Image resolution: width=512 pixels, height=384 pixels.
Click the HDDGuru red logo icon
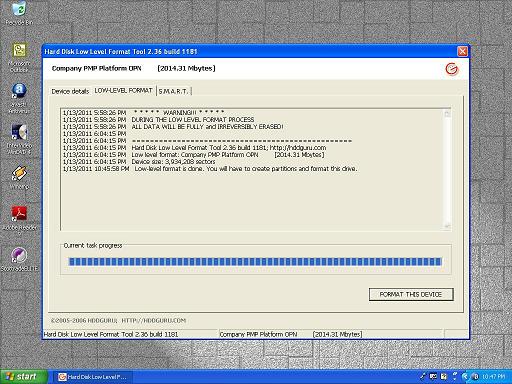pos(452,69)
